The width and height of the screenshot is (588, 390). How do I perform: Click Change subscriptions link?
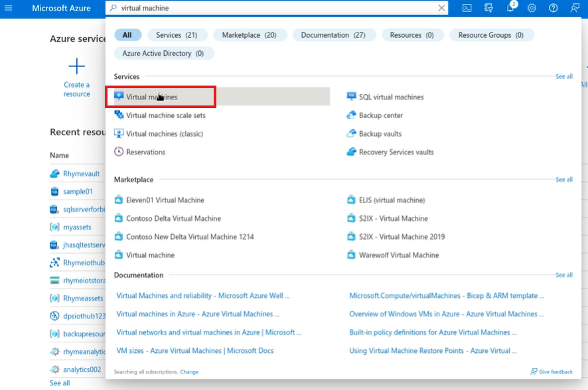coord(189,372)
